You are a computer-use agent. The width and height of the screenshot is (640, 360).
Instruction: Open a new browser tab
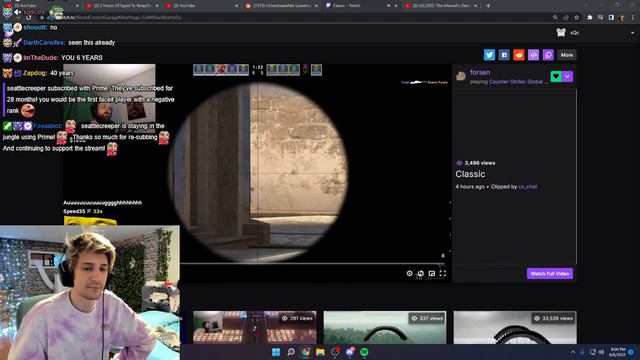[x=488, y=6]
